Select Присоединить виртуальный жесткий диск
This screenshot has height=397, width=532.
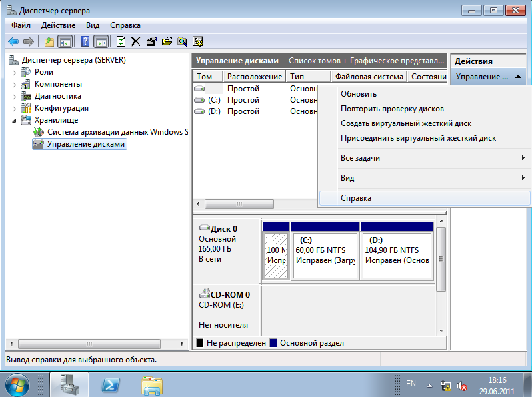pyautogui.click(x=425, y=138)
